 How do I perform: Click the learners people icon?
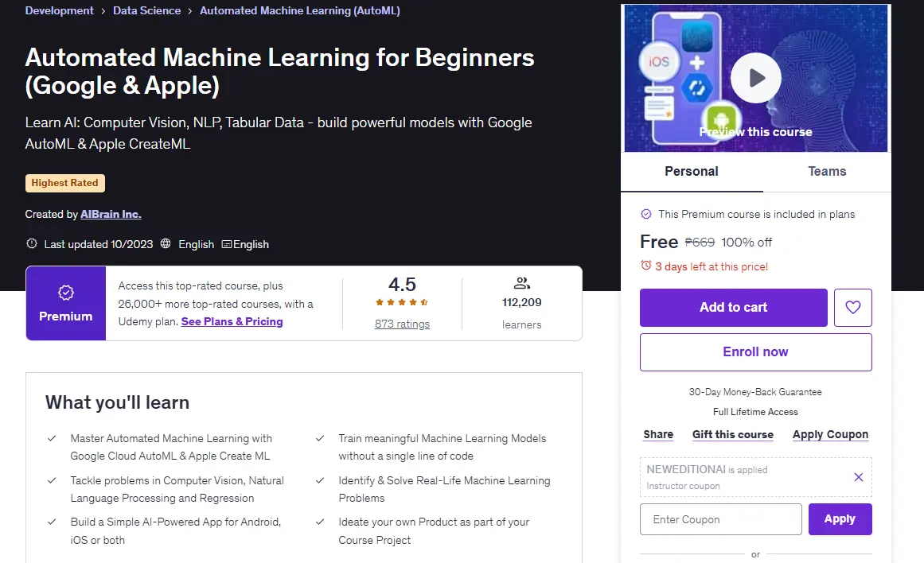coord(521,283)
